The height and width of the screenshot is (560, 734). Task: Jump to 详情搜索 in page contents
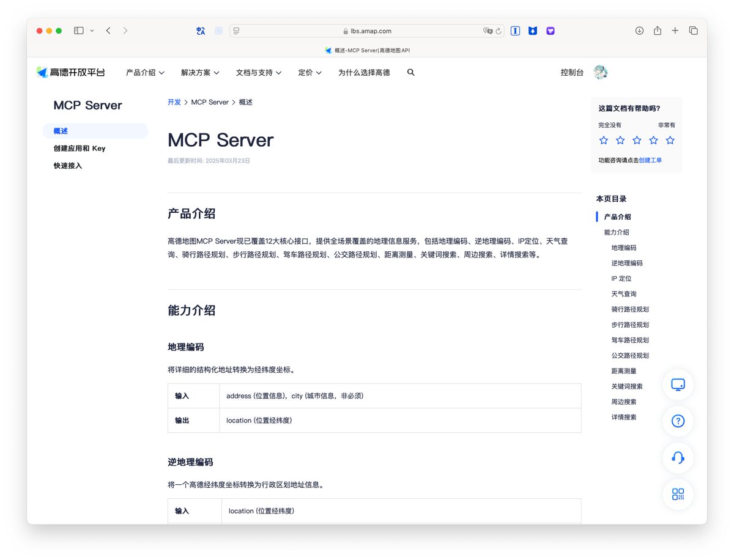[624, 417]
